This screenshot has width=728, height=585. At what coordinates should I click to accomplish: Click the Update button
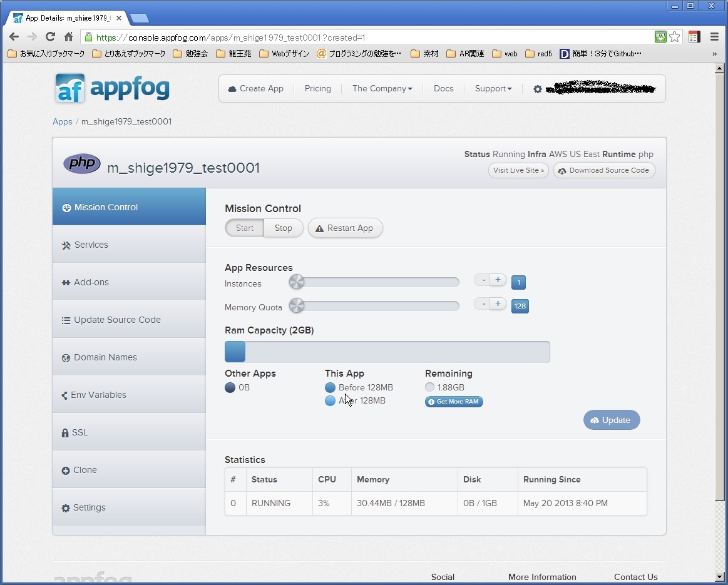tap(612, 420)
